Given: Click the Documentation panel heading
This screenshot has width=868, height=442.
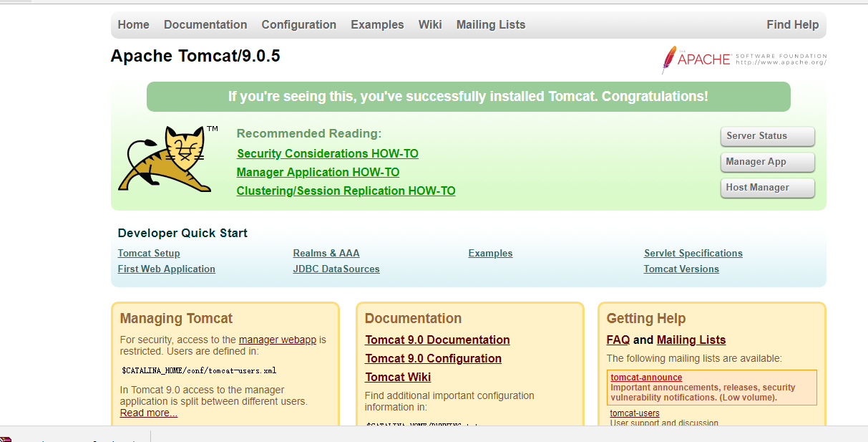Looking at the screenshot, I should click(x=413, y=318).
